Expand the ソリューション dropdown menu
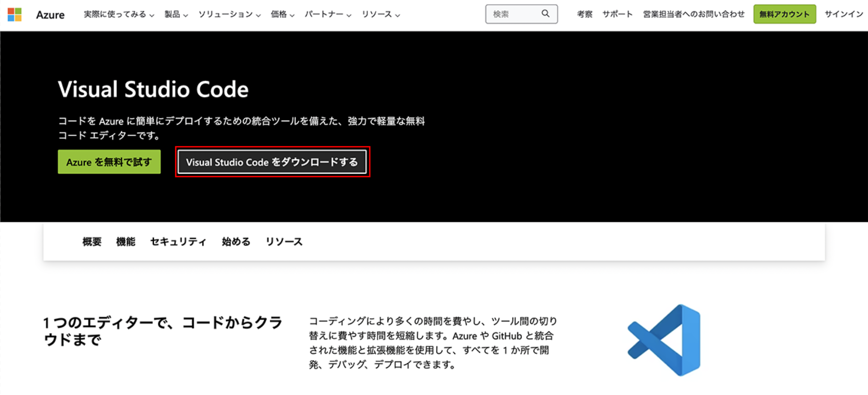The image size is (868, 395). [229, 14]
